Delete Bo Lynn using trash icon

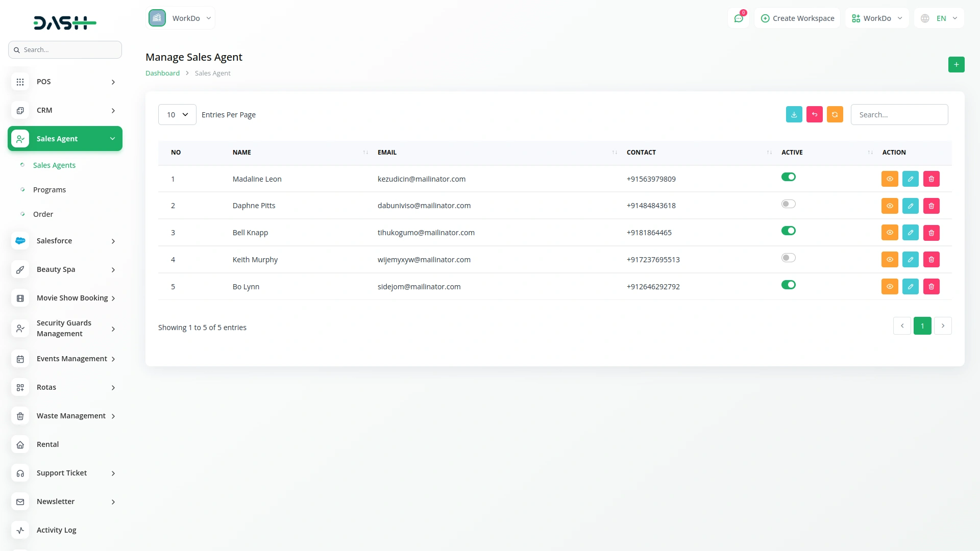[931, 287]
